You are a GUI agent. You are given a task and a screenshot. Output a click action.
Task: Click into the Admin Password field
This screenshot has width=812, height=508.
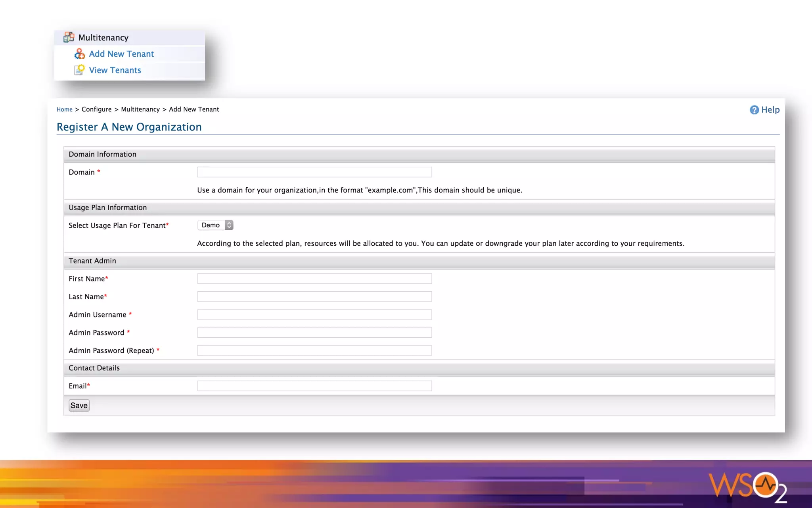click(314, 333)
